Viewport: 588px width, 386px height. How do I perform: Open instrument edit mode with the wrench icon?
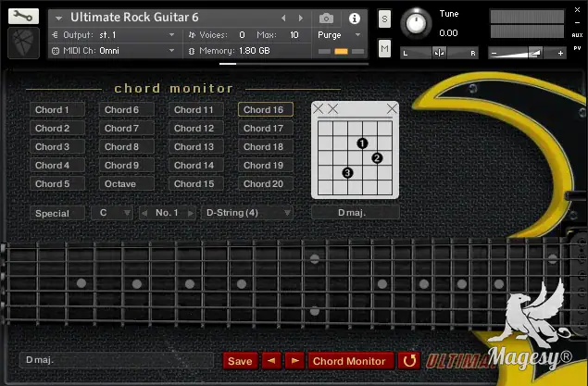23,17
